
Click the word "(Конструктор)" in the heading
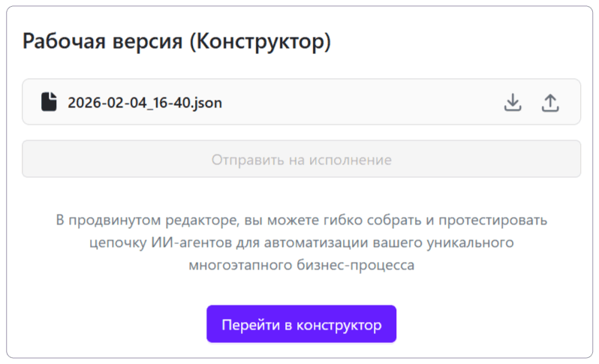[260, 41]
